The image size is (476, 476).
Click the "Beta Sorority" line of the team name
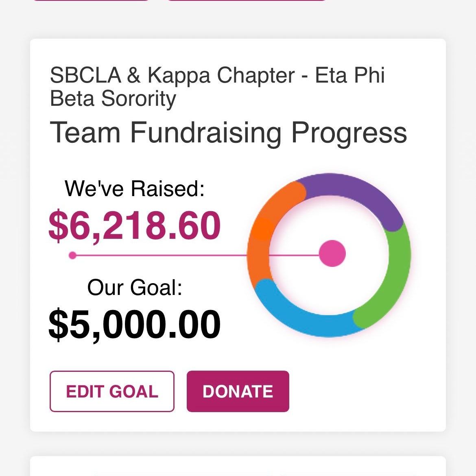coord(113,98)
